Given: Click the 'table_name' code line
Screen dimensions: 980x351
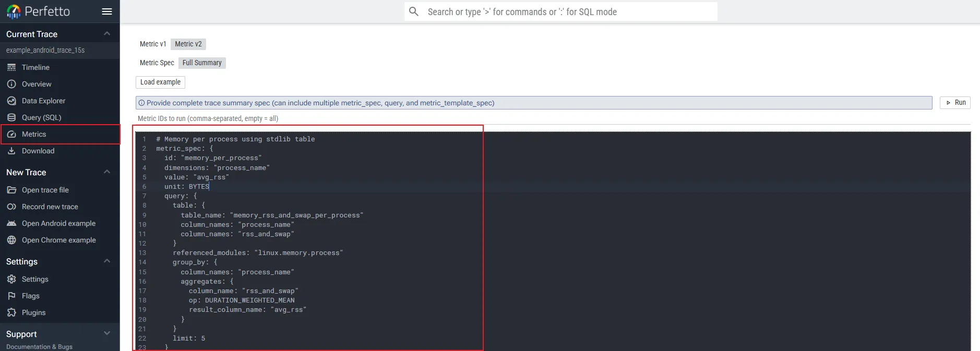Looking at the screenshot, I should (272, 215).
